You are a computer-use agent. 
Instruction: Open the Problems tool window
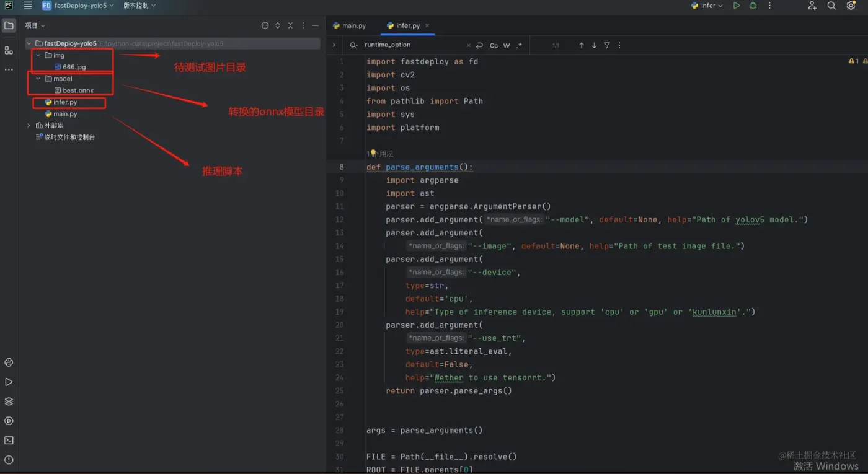[9, 460]
